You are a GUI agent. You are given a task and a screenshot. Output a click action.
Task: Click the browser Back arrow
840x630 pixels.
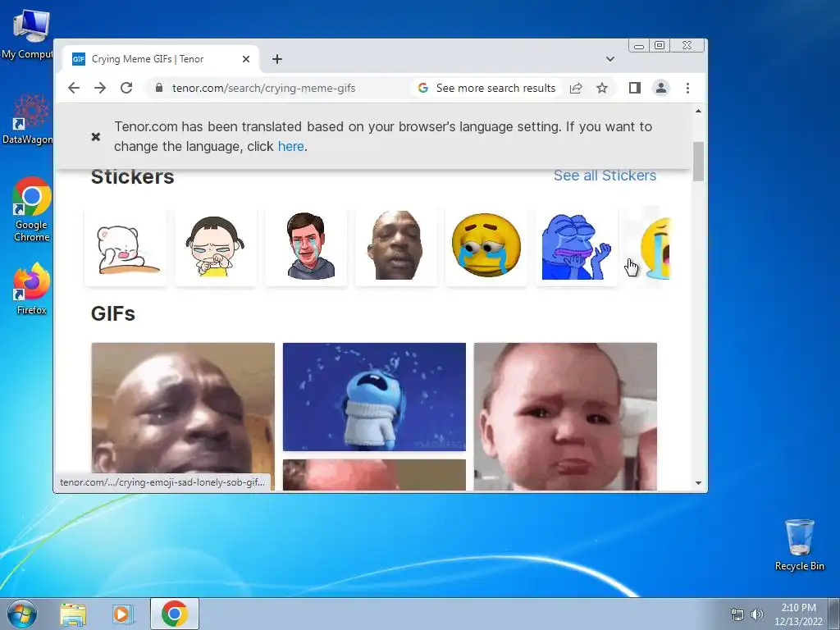pos(74,88)
